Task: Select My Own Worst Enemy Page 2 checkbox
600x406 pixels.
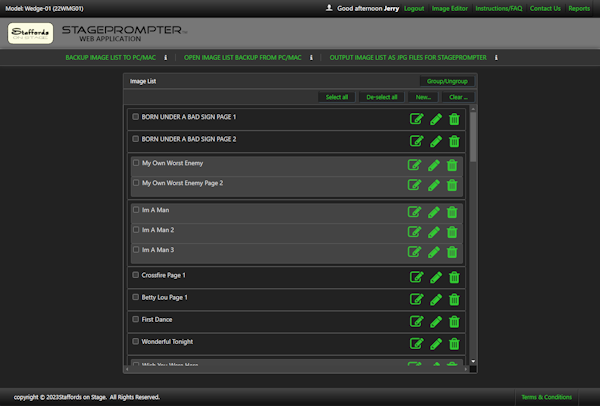Action: pyautogui.click(x=136, y=183)
